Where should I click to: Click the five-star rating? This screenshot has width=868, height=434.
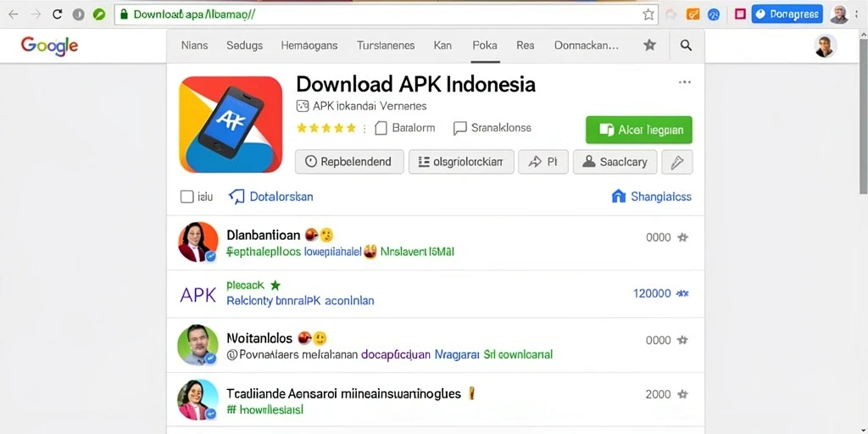click(x=326, y=129)
